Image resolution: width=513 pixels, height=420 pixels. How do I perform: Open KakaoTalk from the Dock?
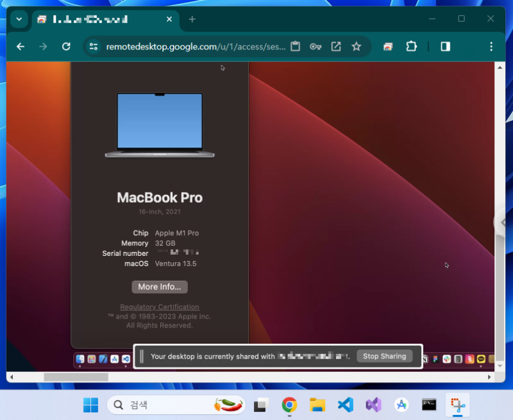point(481,358)
